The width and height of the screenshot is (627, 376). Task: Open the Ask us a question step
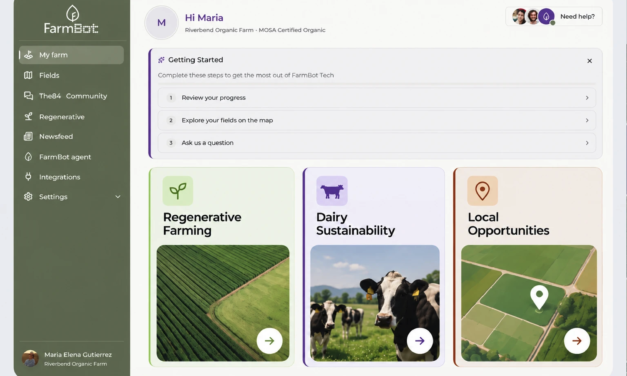pyautogui.click(x=377, y=143)
